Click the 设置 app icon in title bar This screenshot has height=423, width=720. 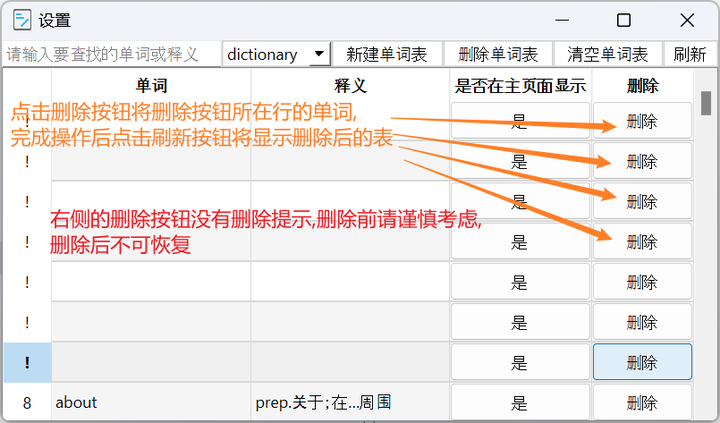point(19,20)
